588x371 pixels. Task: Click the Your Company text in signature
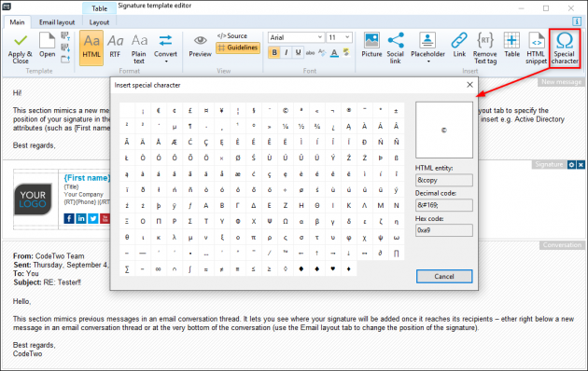click(x=83, y=194)
